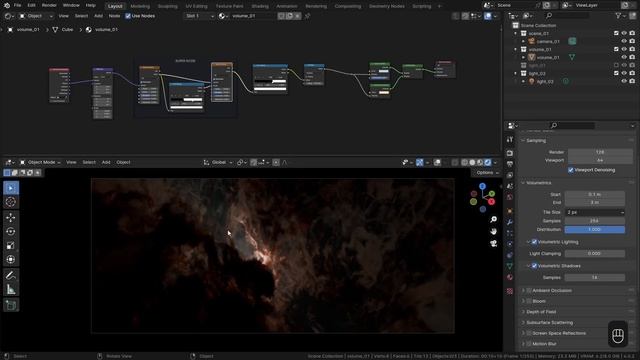Toggle camera view icon in viewport
This screenshot has height=360, width=640.
(x=493, y=243)
